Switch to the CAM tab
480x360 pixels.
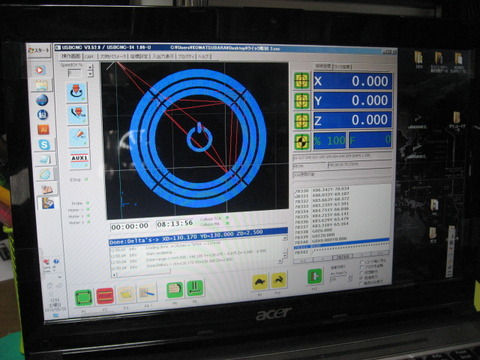(x=89, y=57)
